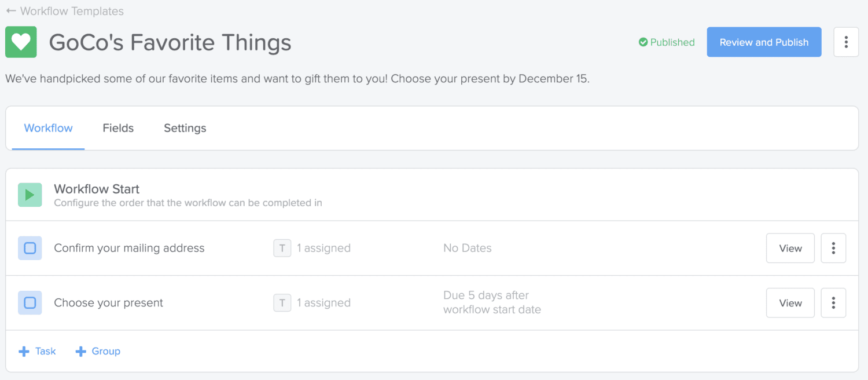Image resolution: width=868 pixels, height=380 pixels.
Task: Click the plus icon next to Group
Action: coord(81,352)
